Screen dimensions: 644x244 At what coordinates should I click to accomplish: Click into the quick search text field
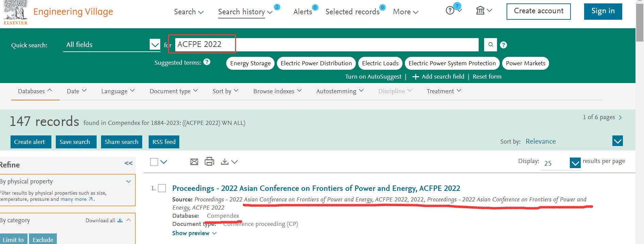tap(327, 45)
